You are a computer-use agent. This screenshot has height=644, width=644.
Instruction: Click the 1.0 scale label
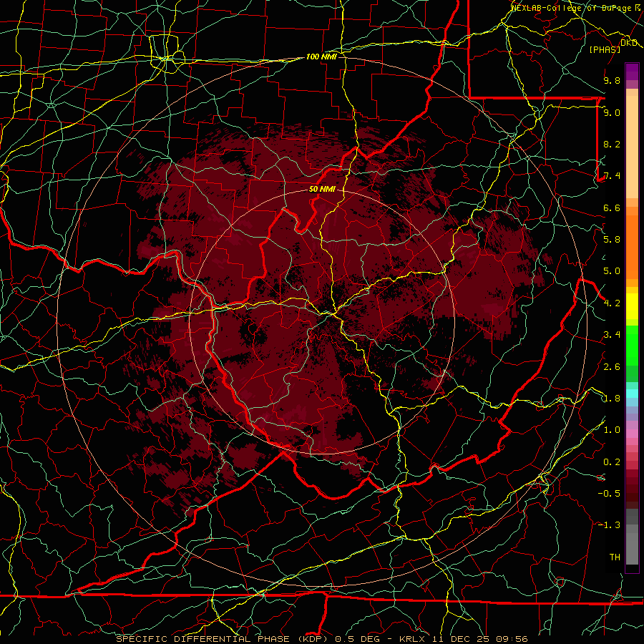(x=612, y=430)
